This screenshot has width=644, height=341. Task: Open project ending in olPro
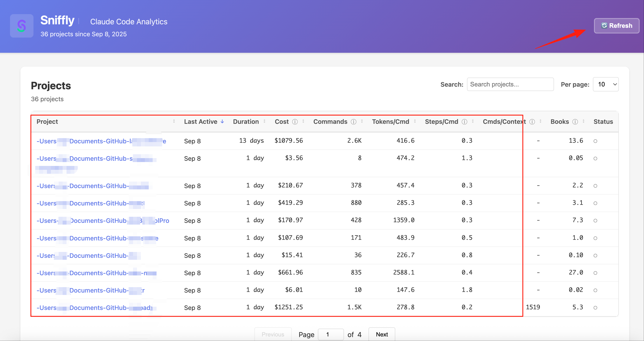coord(103,221)
